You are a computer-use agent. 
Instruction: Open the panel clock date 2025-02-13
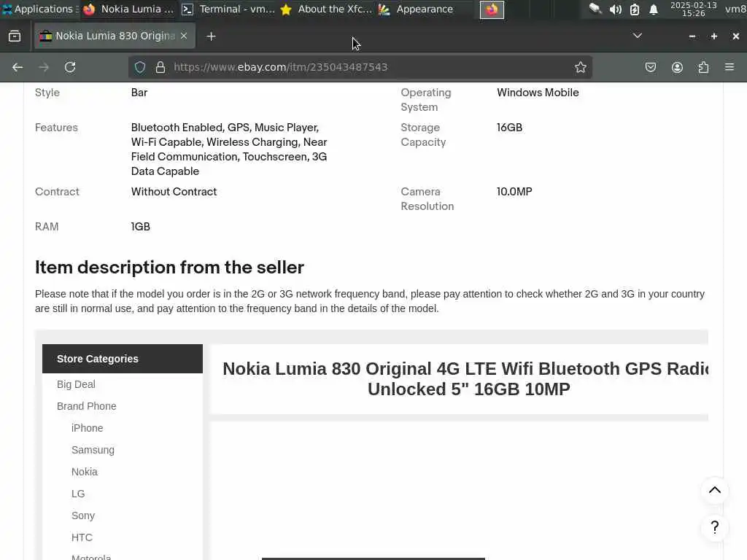pos(693,9)
